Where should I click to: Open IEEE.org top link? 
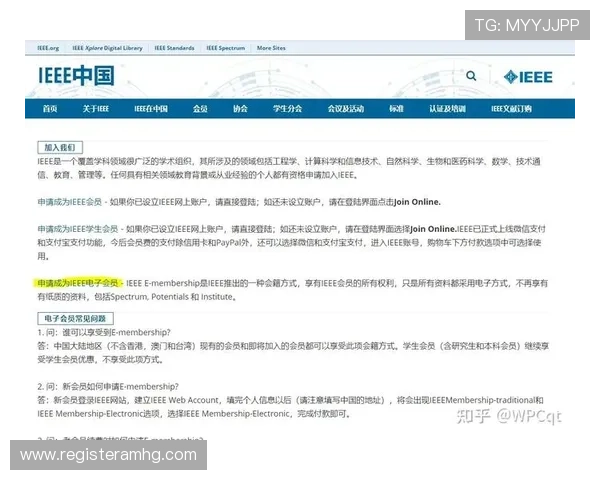48,48
